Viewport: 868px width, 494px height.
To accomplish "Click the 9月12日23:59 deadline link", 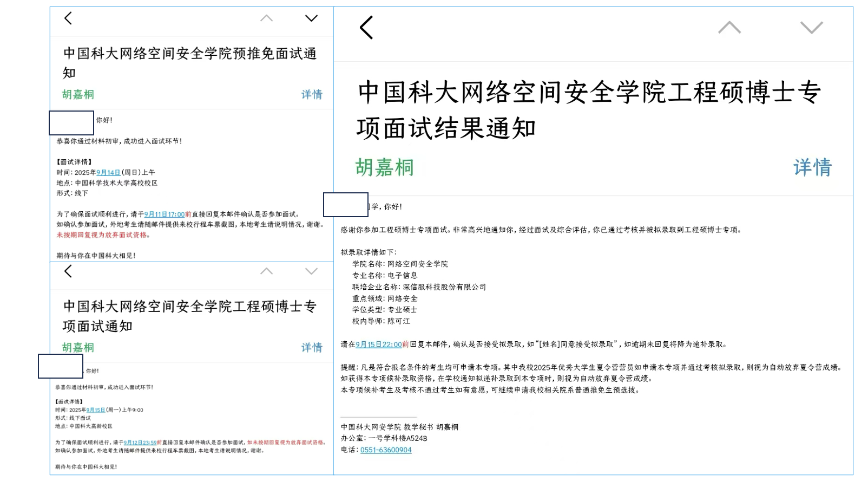I will [x=140, y=441].
